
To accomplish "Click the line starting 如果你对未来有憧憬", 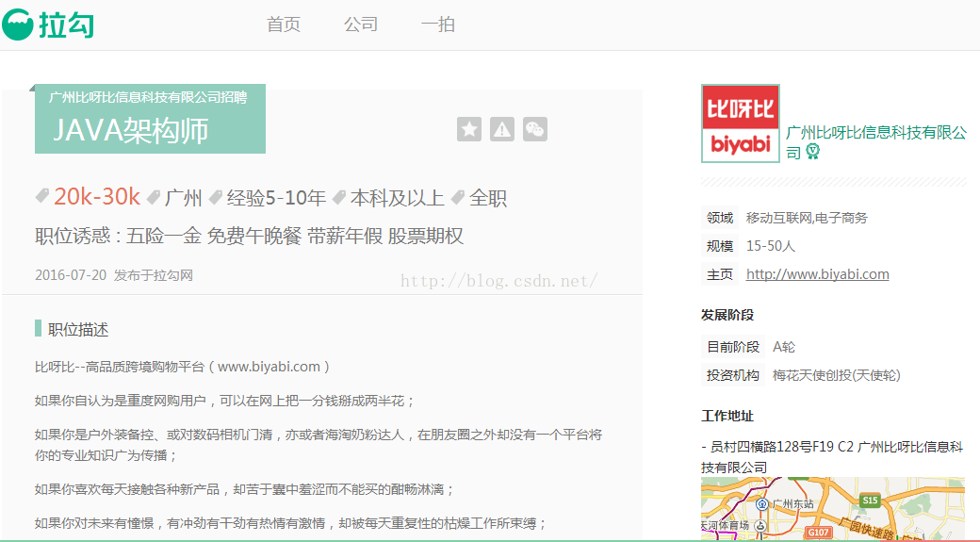I will [291, 522].
